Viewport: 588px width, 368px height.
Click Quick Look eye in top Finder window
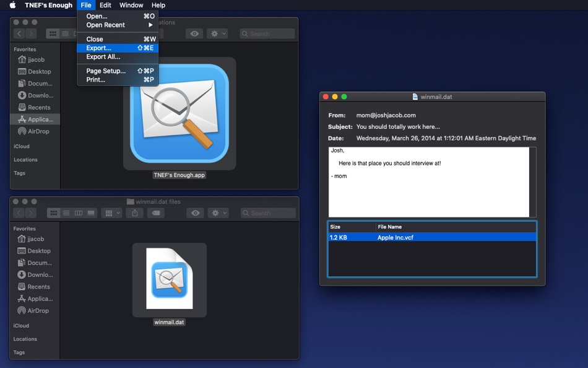[x=194, y=33]
